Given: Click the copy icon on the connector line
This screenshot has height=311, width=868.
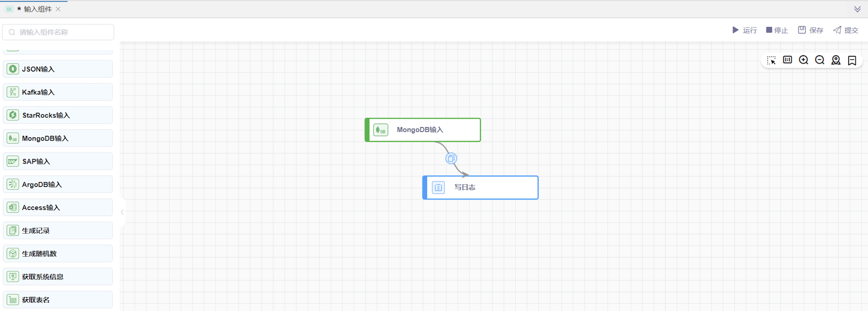Looking at the screenshot, I should pyautogui.click(x=451, y=158).
